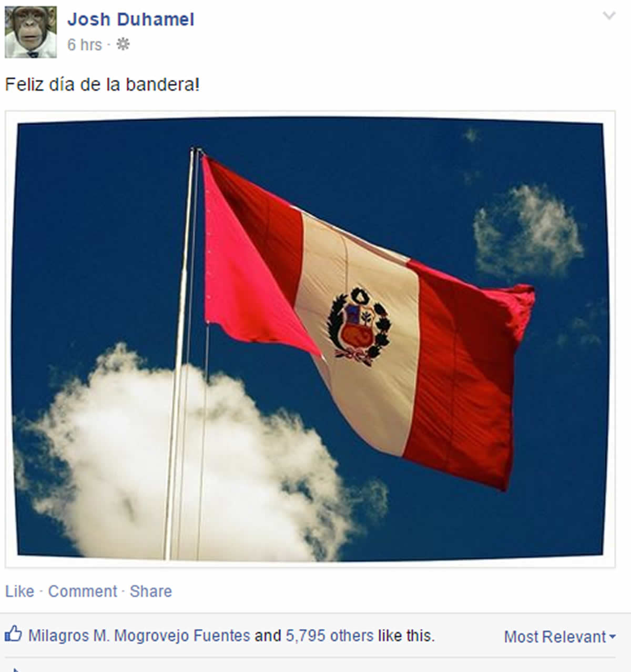Image resolution: width=631 pixels, height=672 pixels.
Task: Click the privacy gear icon beside the timestamp
Action: click(123, 44)
